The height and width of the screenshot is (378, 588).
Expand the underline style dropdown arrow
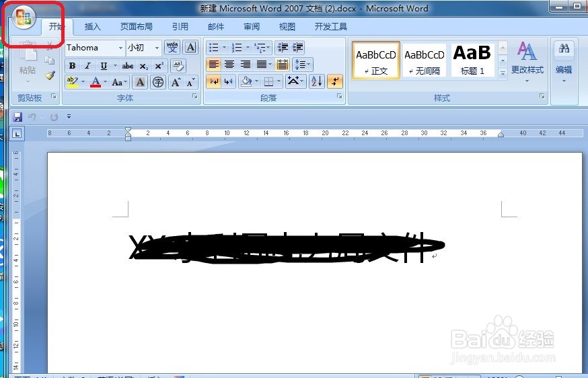point(115,66)
